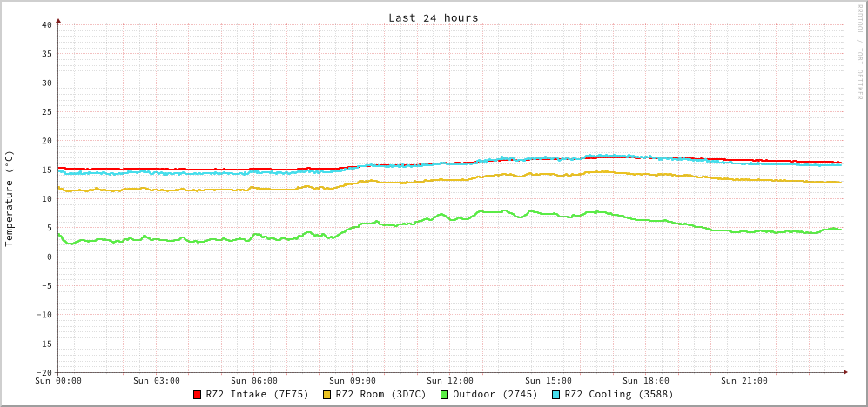Click the Sun 18:00 time axis label

pos(646,381)
